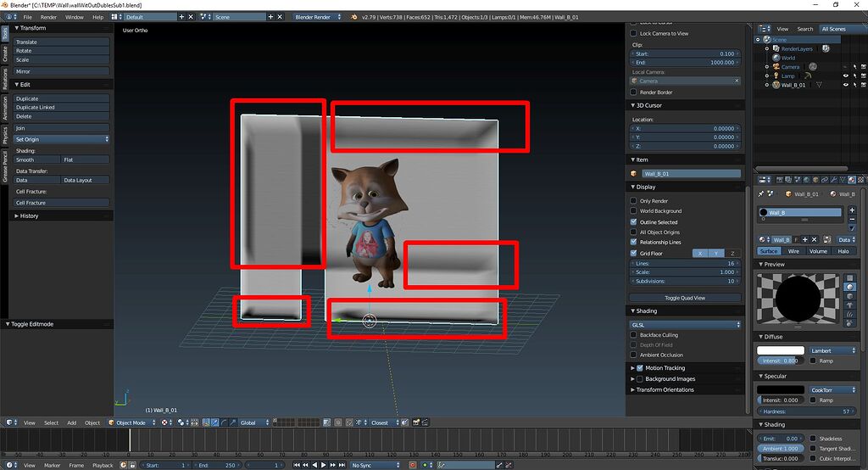Hide Wall_B_01 with its eye icon
The width and height of the screenshot is (868, 470).
pyautogui.click(x=845, y=85)
